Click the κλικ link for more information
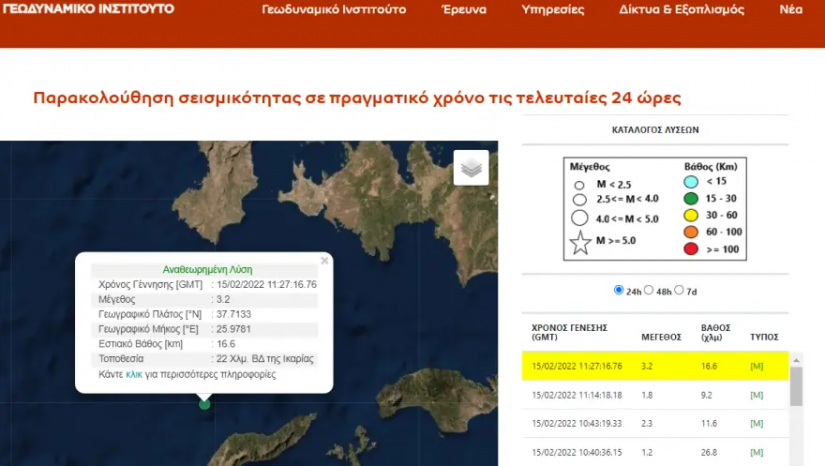Image resolution: width=825 pixels, height=466 pixels. [x=134, y=374]
